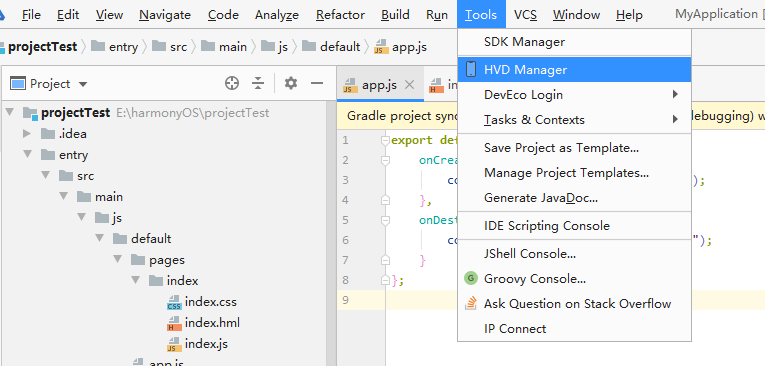The width and height of the screenshot is (765, 366).
Task: Hide the Project panel with minus icon
Action: click(x=317, y=83)
